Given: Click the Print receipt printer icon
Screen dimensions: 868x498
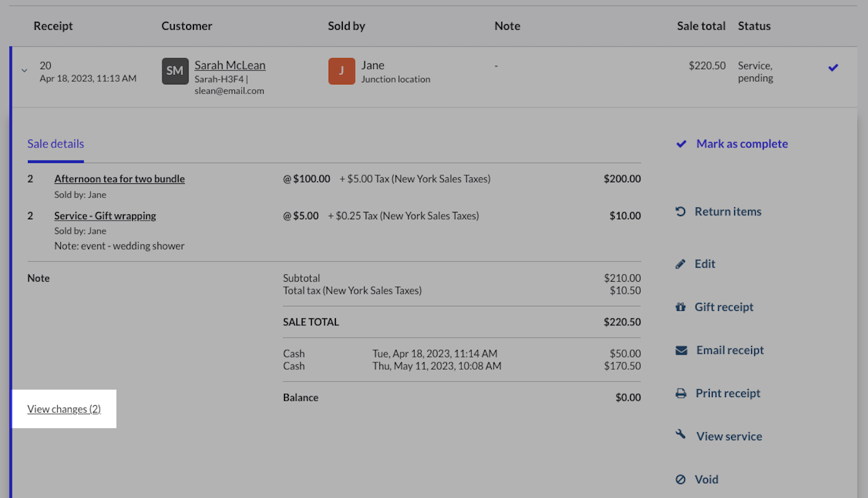Looking at the screenshot, I should [681, 393].
